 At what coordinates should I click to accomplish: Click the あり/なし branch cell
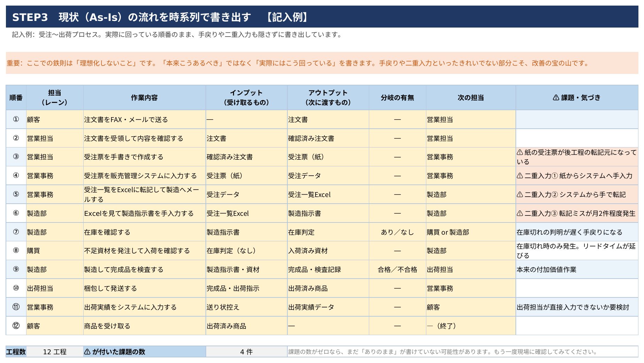(x=397, y=232)
